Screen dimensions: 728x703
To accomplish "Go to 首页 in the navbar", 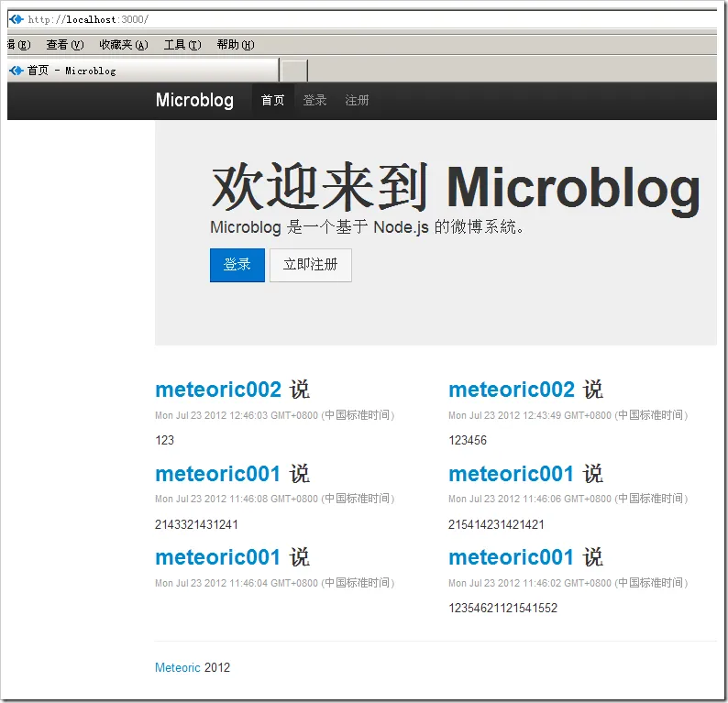I will [272, 100].
